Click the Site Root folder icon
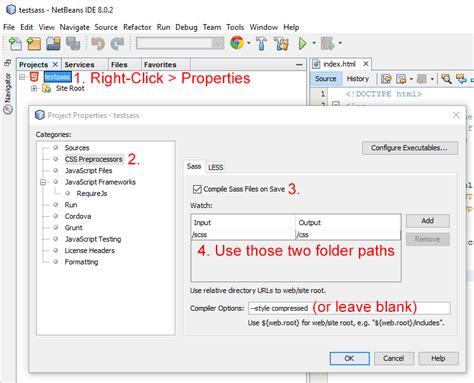Viewport: 474px width, 383px height. point(46,88)
